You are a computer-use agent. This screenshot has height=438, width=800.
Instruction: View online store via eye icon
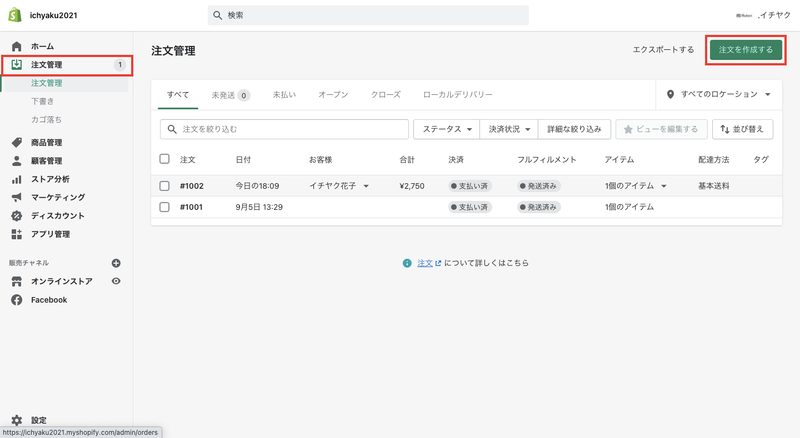pos(116,281)
